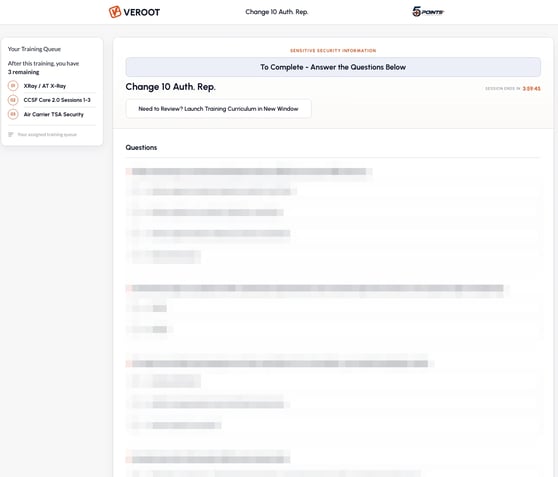Screen dimensions: 558x477
Task: Click the 03 circle beside Air Carrier TSA Security
Action: pos(13,114)
